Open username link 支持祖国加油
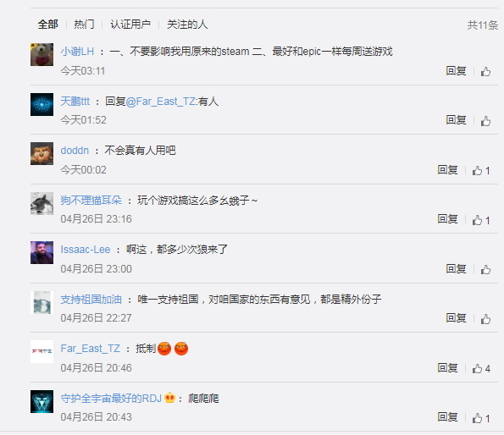 [x=91, y=300]
